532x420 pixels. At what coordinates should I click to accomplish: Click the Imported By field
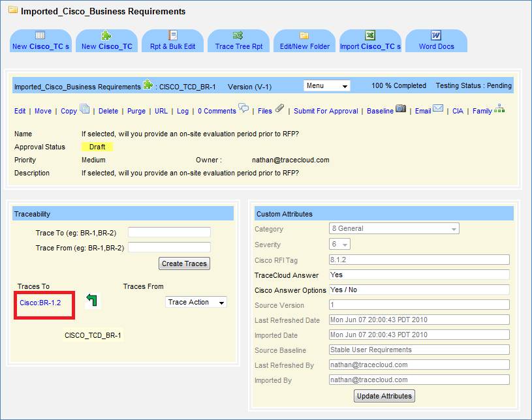tap(419, 380)
